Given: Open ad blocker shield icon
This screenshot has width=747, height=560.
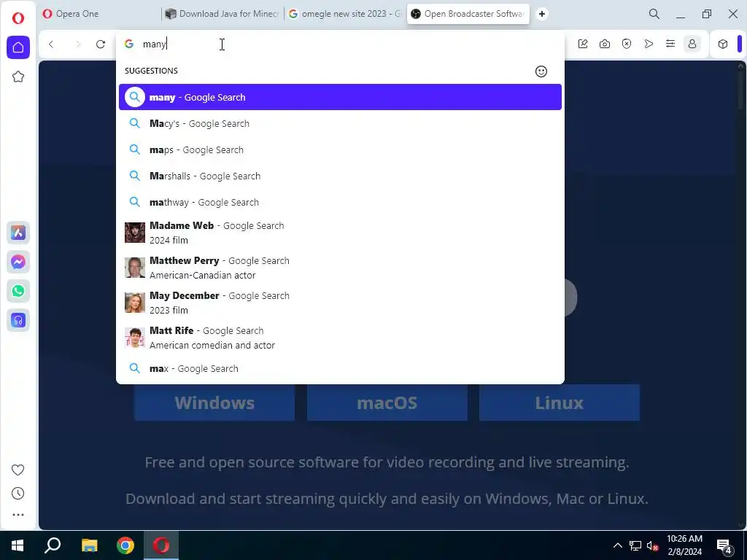Looking at the screenshot, I should 627,44.
